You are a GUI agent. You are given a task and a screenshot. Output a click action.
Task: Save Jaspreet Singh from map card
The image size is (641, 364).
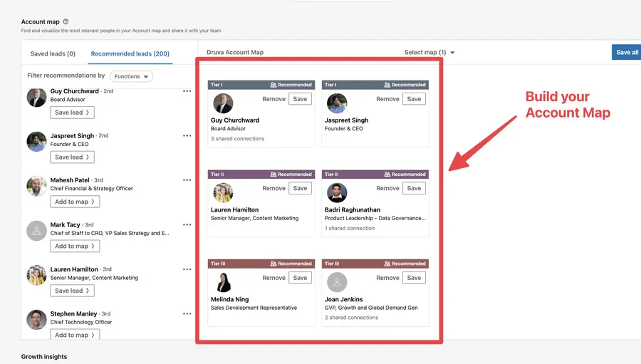[414, 99]
